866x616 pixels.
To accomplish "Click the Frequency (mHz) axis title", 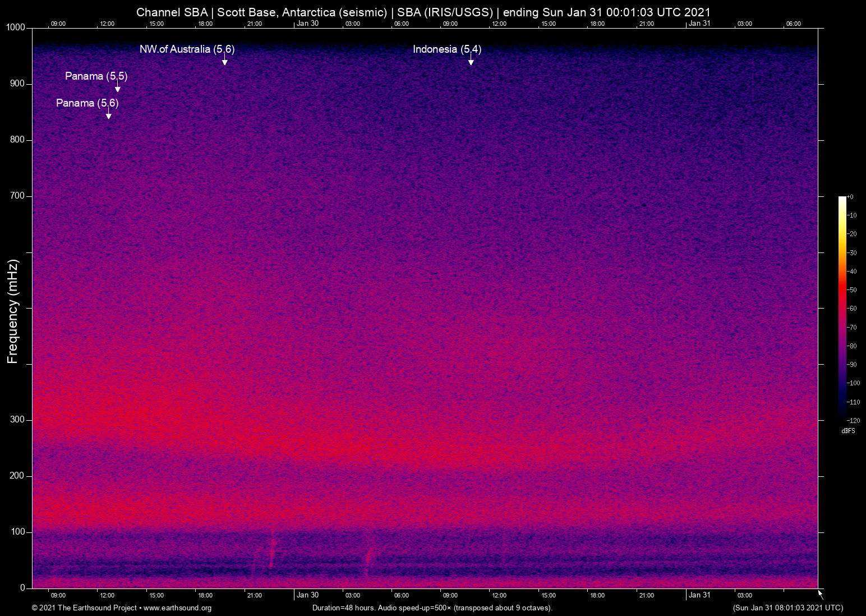I will 13,311.
